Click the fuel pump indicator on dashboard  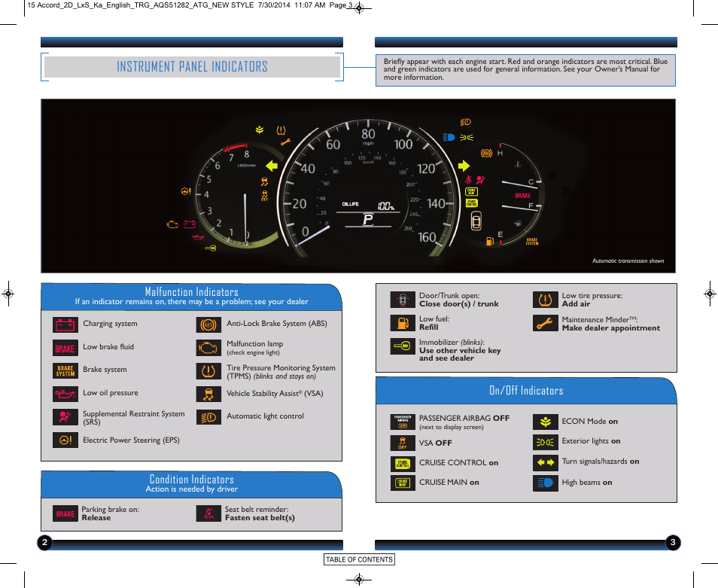489,241
